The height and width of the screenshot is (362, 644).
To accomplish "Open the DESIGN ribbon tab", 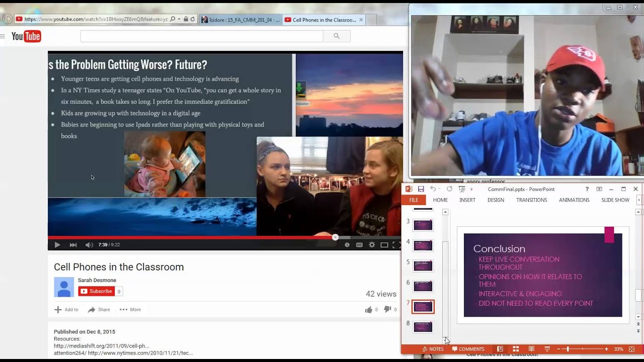I will 496,200.
